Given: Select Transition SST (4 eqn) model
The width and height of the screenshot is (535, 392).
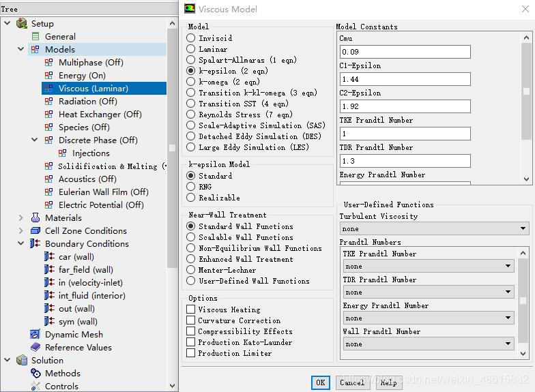Looking at the screenshot, I should (191, 104).
